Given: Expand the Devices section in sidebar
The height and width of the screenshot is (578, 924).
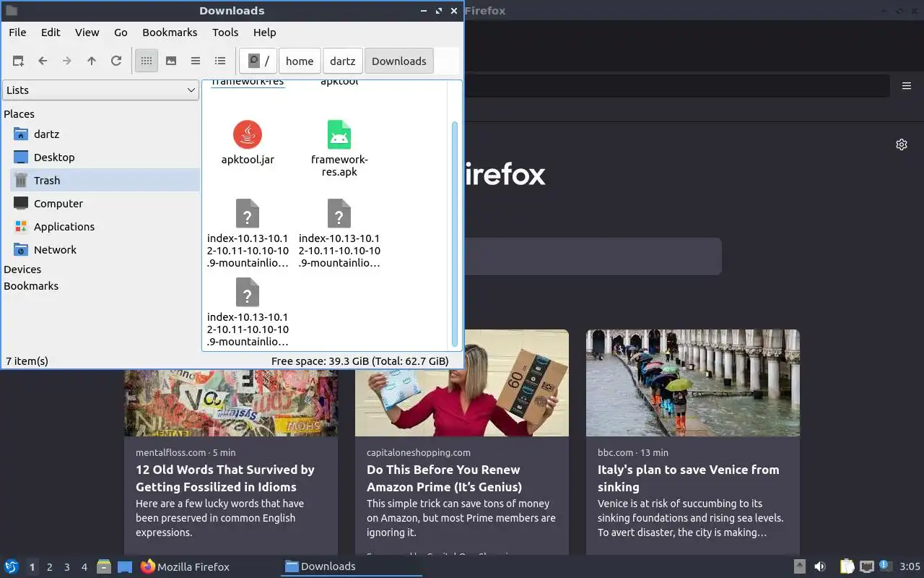Looking at the screenshot, I should coord(22,269).
